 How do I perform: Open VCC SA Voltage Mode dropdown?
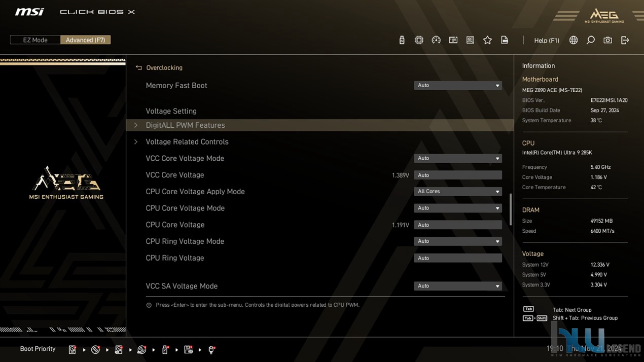pos(458,286)
